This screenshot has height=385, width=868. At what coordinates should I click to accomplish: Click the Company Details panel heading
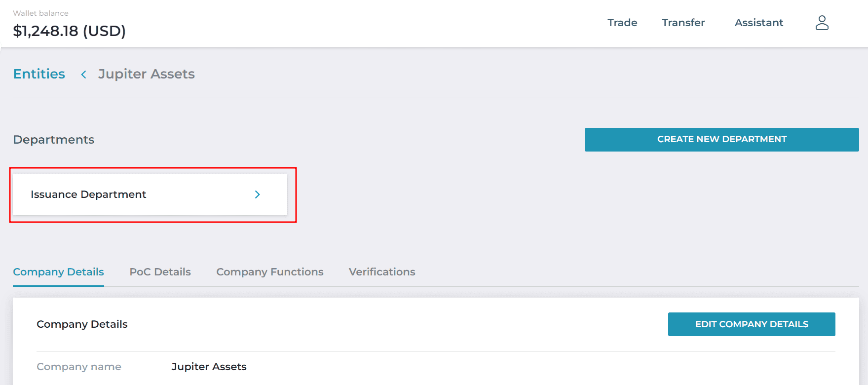tap(82, 324)
